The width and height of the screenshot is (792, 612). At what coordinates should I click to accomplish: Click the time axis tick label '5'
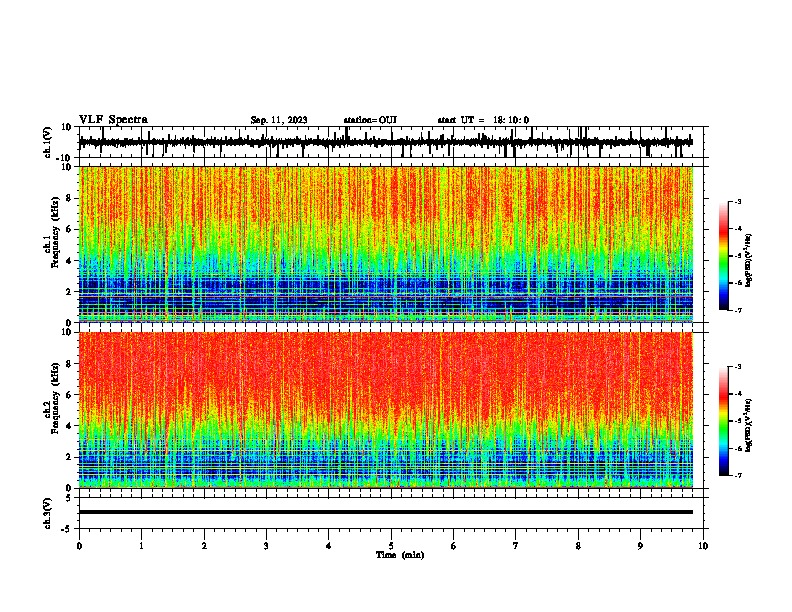point(391,546)
